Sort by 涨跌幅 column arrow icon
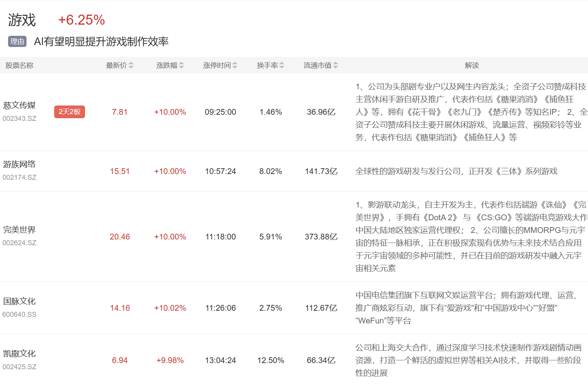 (x=182, y=65)
